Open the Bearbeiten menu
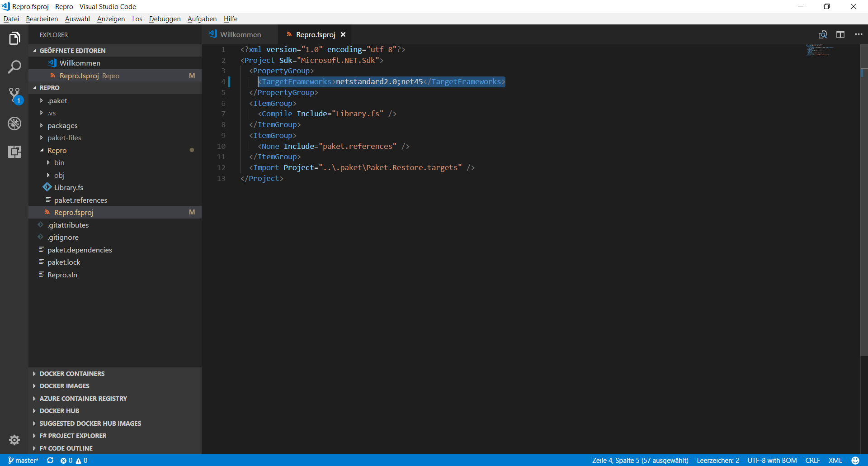868x466 pixels. pos(42,19)
